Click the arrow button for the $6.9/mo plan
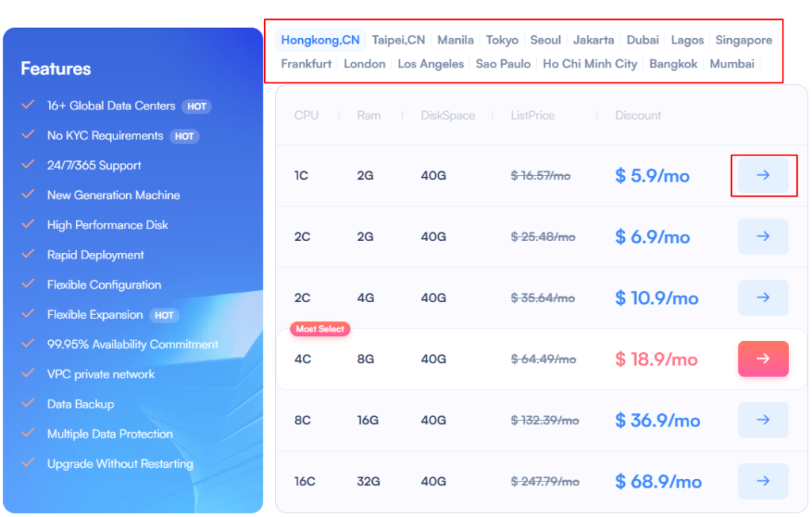The height and width of the screenshot is (517, 812). 763,236
